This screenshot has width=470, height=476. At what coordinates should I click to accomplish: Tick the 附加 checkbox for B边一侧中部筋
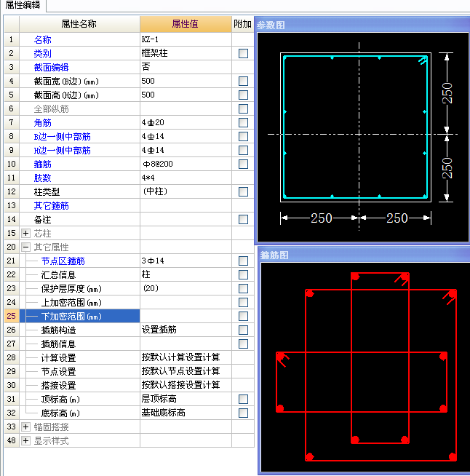click(x=243, y=136)
